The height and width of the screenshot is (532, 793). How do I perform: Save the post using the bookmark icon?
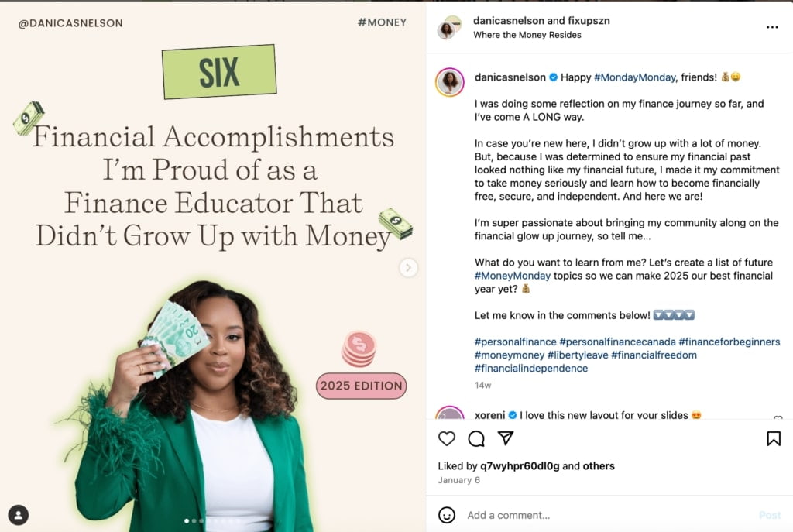tap(774, 438)
